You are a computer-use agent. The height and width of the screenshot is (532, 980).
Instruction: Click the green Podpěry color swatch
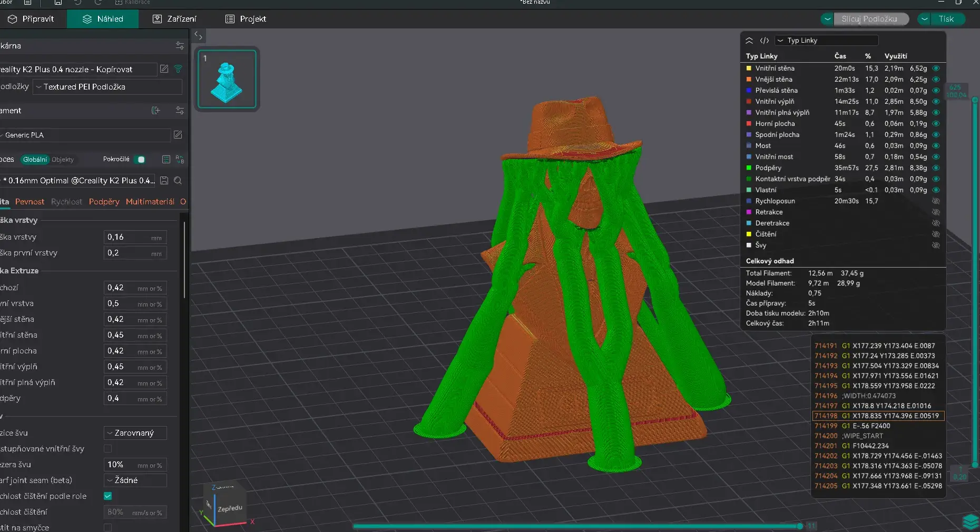click(749, 168)
